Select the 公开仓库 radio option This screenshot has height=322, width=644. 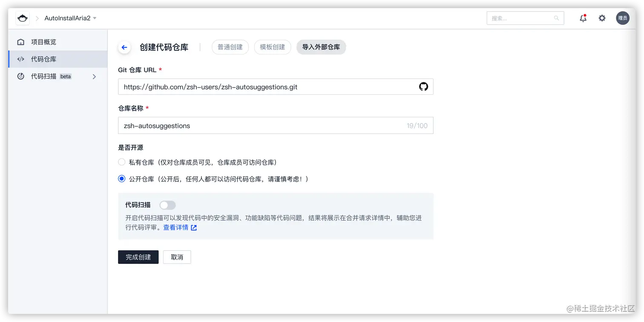coord(121,179)
